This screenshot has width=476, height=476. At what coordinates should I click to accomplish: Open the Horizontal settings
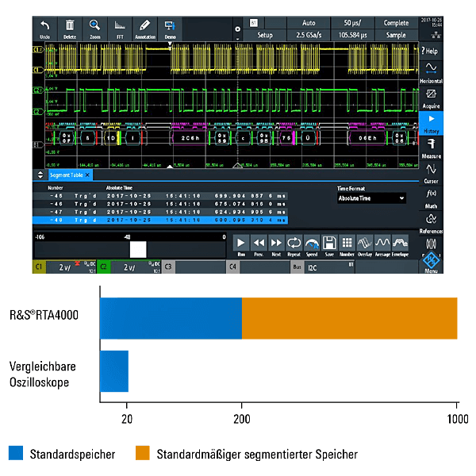click(x=431, y=73)
